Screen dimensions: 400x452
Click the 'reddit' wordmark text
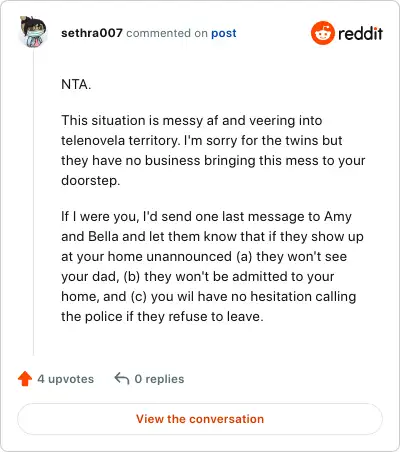point(360,33)
